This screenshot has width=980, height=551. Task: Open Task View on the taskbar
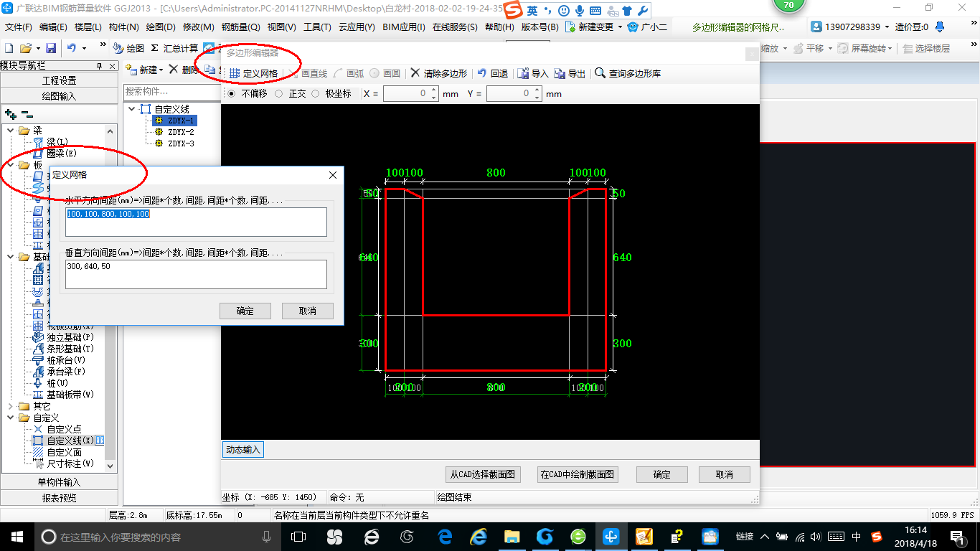click(298, 536)
